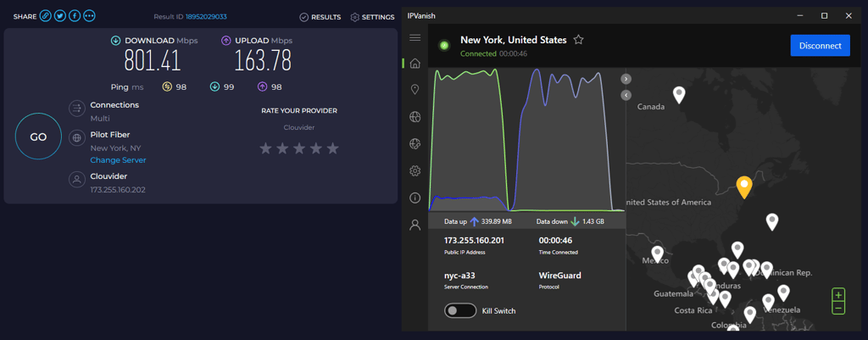868x340 pixels.
Task: Minimize the IPVanish window
Action: coord(799,15)
